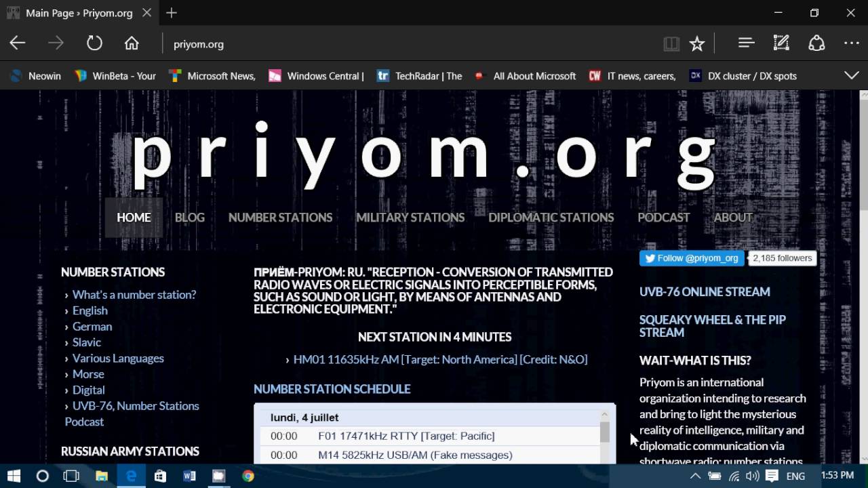Open Edge More actions menu

pos(852,43)
